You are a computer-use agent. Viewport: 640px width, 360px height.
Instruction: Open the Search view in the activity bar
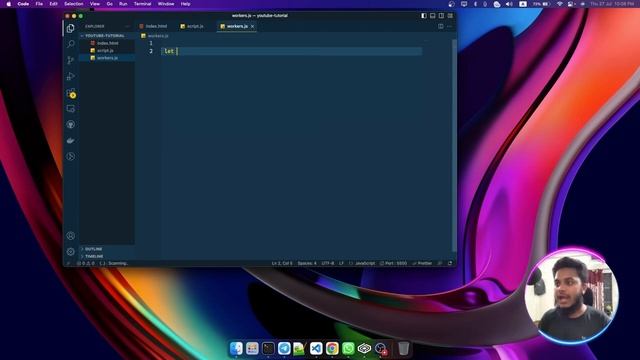pos(71,44)
